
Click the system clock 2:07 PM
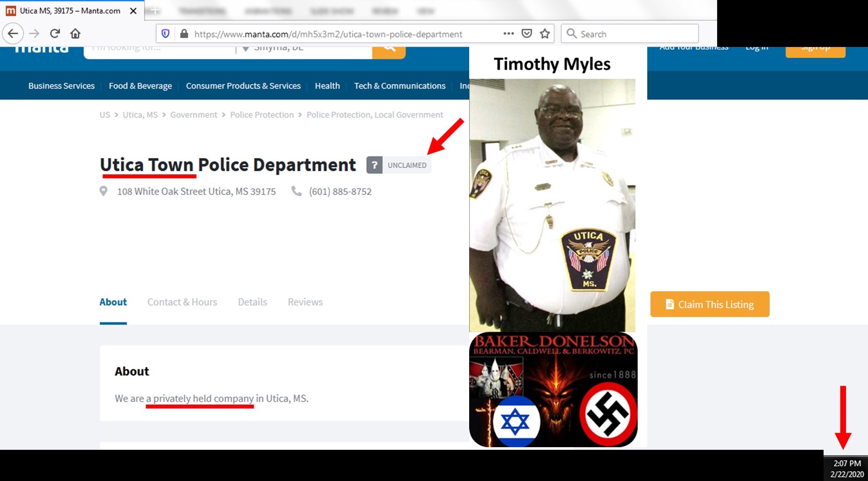[x=847, y=463]
